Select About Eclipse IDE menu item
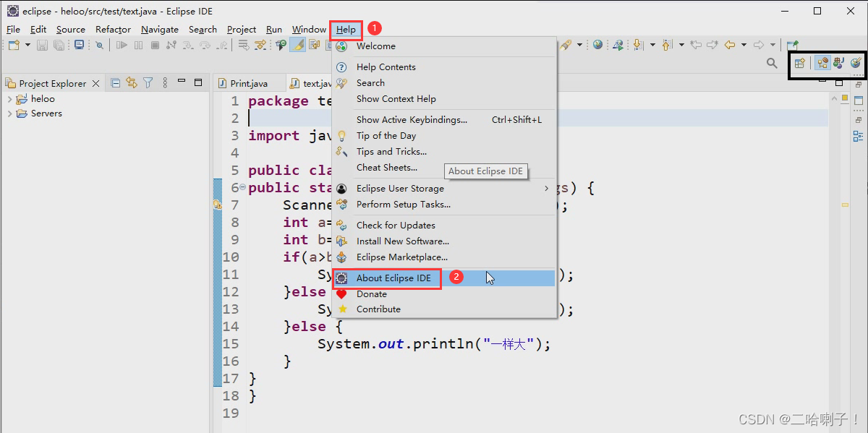Viewport: 868px width, 433px height. point(444,278)
